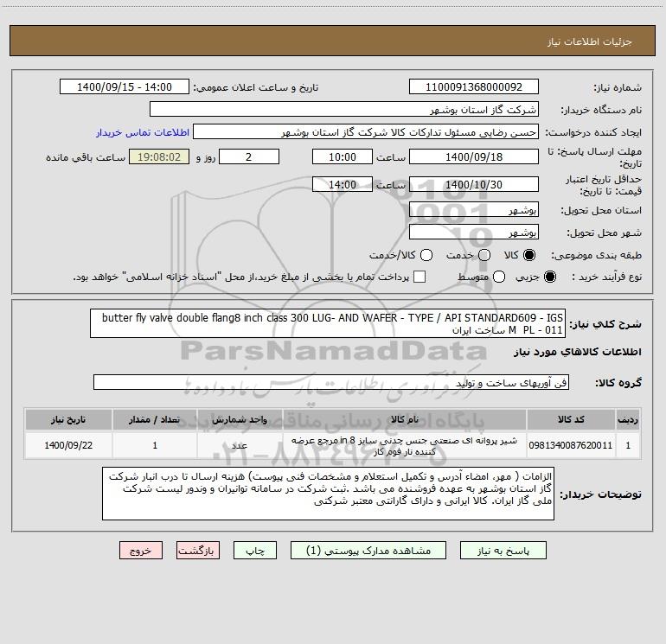Select the کالا radio button
The image size is (666, 644).
pyautogui.click(x=529, y=255)
